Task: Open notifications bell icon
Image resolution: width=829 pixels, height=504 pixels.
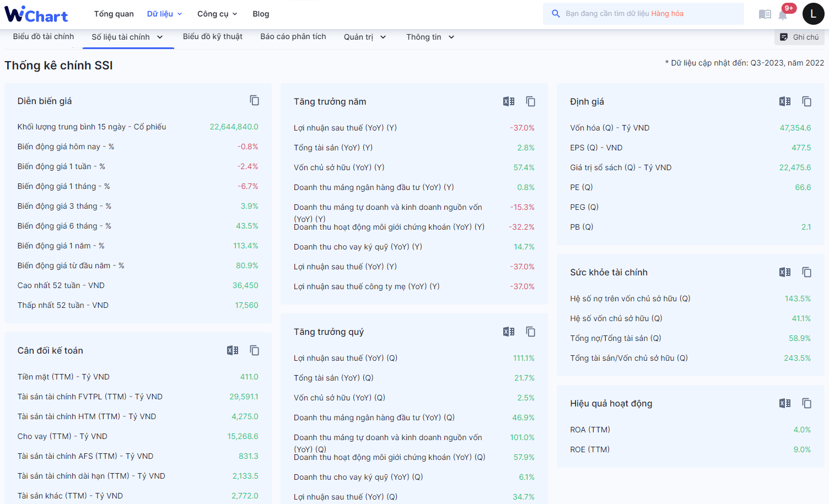Action: tap(783, 15)
